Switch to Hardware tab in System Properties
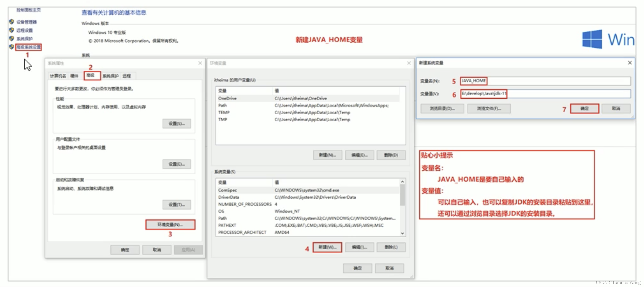 (x=74, y=76)
